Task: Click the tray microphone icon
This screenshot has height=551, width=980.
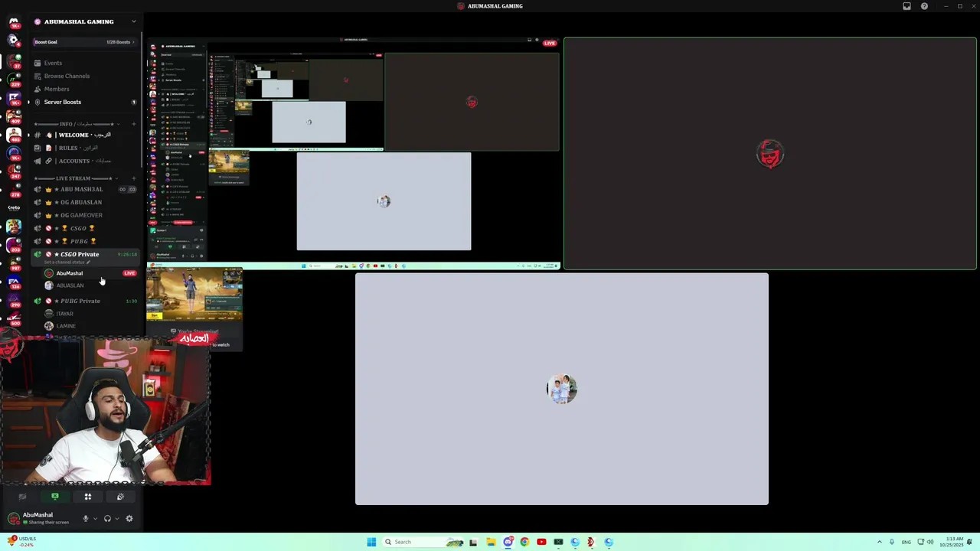Action: point(891,542)
